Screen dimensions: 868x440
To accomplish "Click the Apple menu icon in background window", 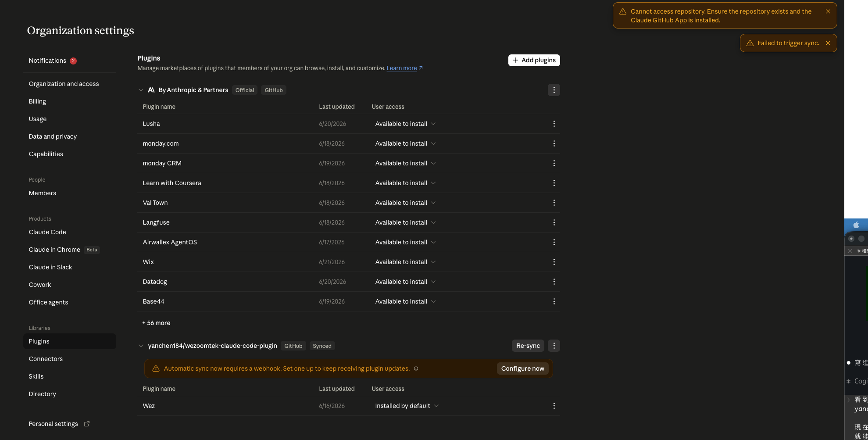I will [x=856, y=225].
